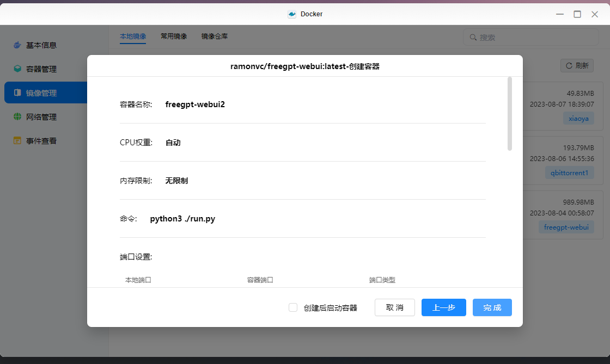610x364 pixels.
Task: Enable 创建后启动容器 checkbox
Action: click(293, 307)
